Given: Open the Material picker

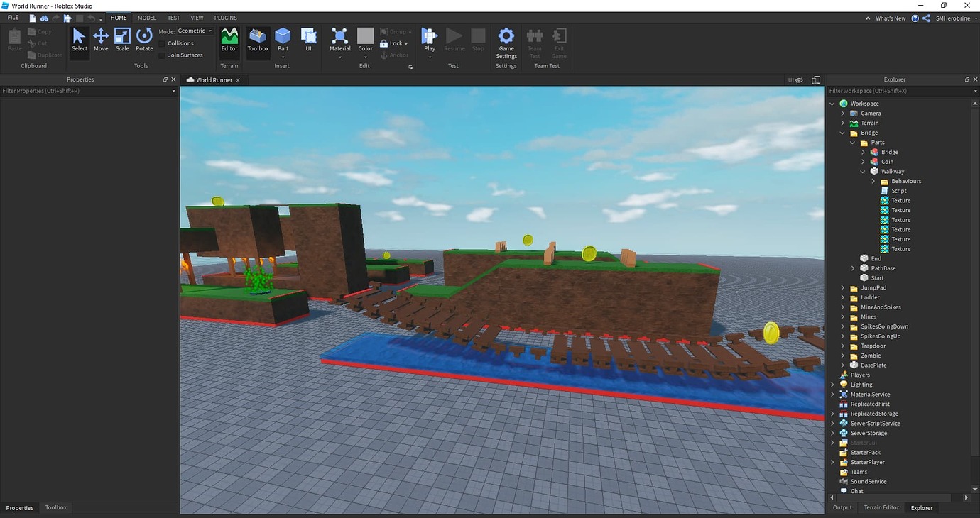Looking at the screenshot, I should pyautogui.click(x=339, y=39).
